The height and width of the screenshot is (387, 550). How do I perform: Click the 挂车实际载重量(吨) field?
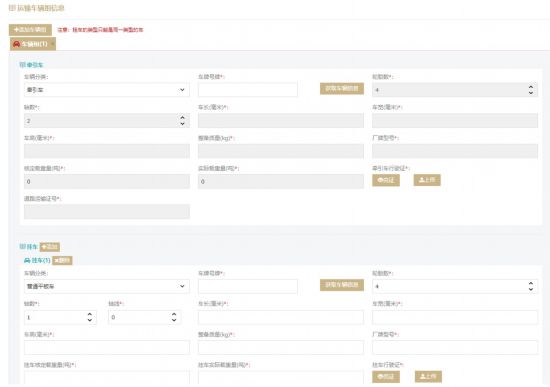coord(281,378)
